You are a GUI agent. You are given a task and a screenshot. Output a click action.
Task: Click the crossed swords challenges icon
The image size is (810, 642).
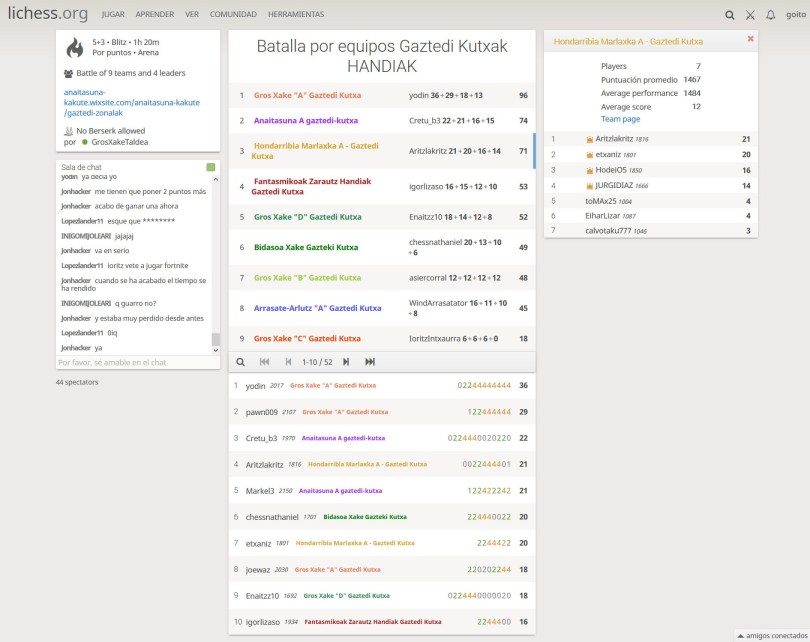pos(750,15)
